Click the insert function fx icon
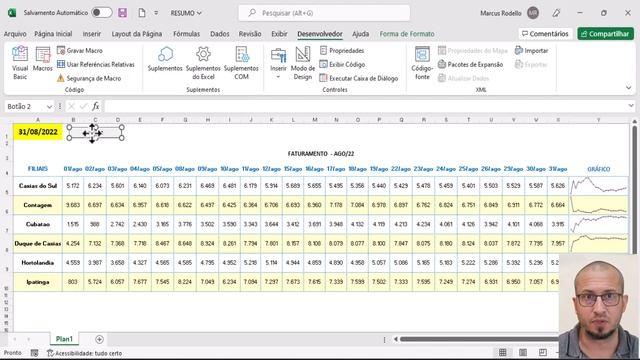Image resolution: width=640 pixels, height=360 pixels. click(96, 107)
